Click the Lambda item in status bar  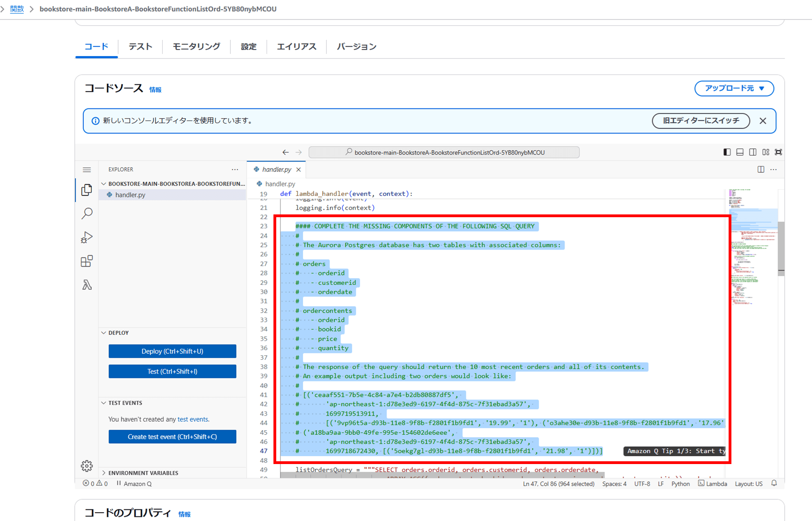pos(712,483)
